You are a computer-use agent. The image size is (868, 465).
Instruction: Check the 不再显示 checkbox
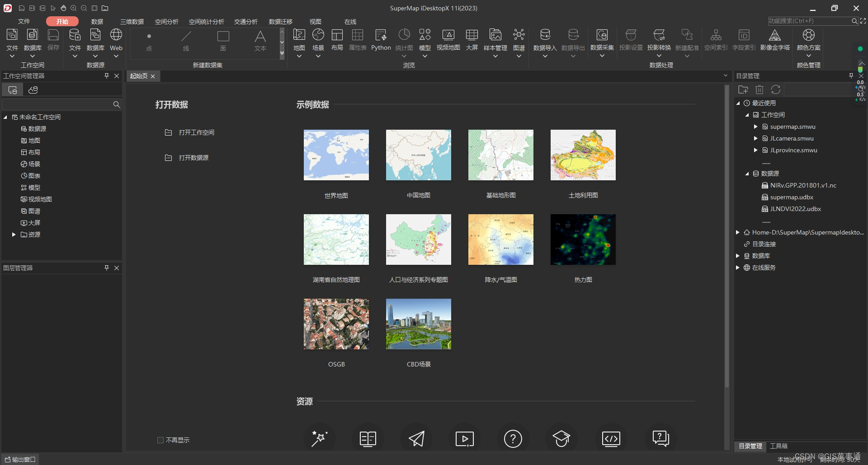tap(160, 440)
